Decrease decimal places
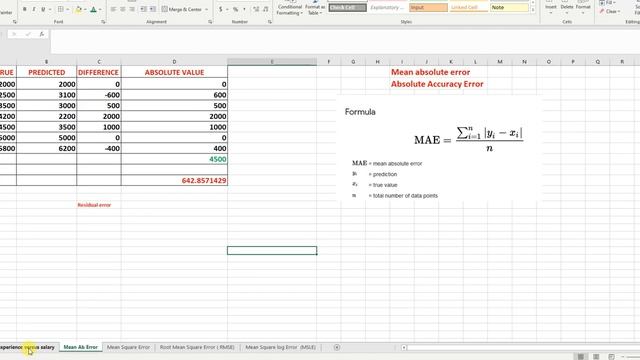This screenshot has height=360, width=640. 265,9
